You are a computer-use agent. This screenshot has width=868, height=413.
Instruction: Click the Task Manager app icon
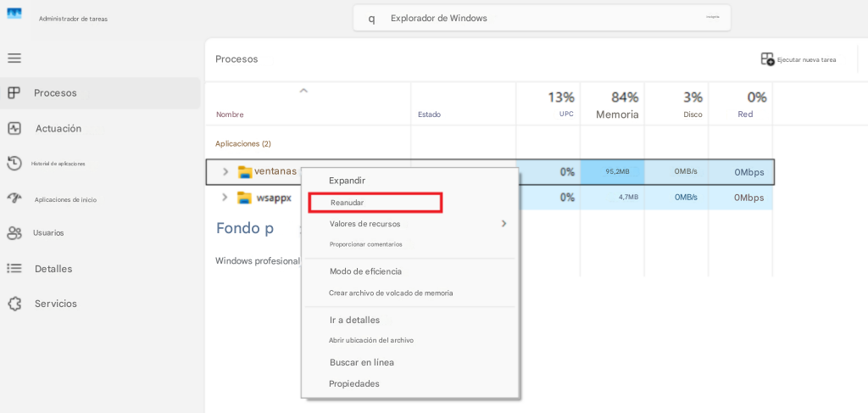point(14,14)
